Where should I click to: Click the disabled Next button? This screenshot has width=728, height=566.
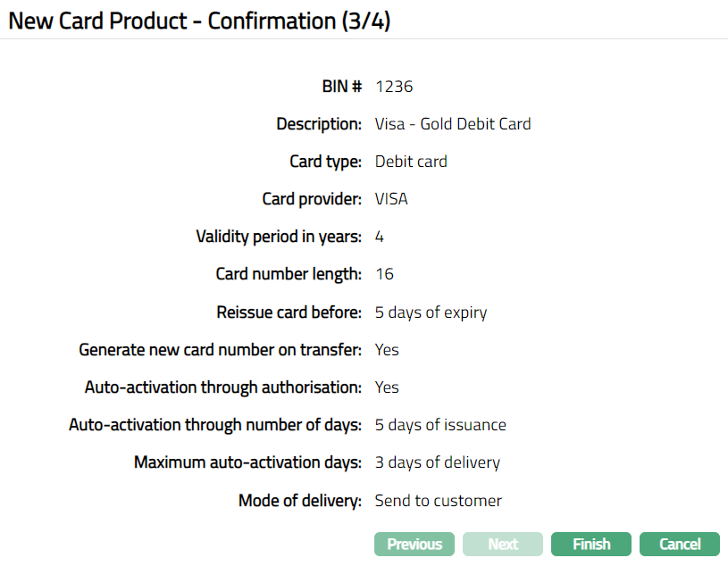[x=503, y=545]
